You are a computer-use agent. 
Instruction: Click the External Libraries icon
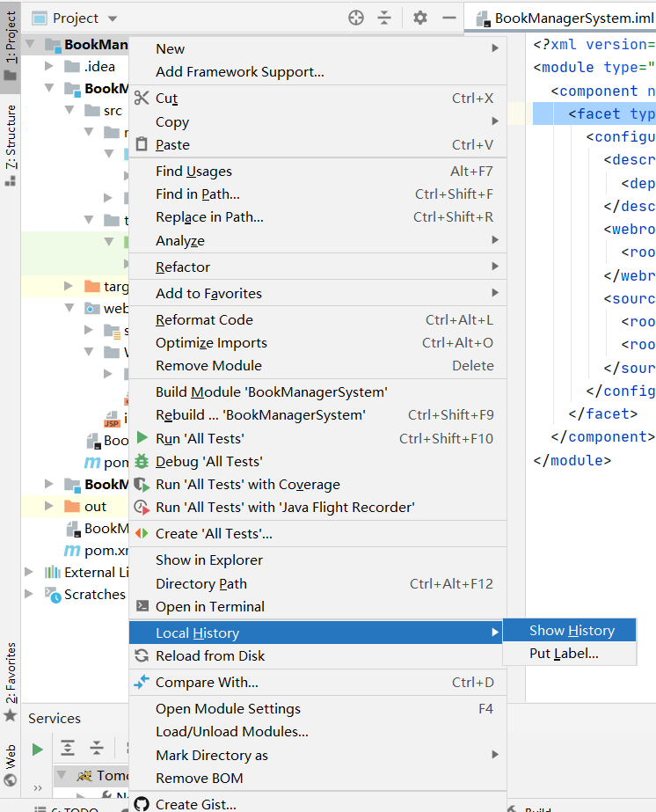(52, 572)
